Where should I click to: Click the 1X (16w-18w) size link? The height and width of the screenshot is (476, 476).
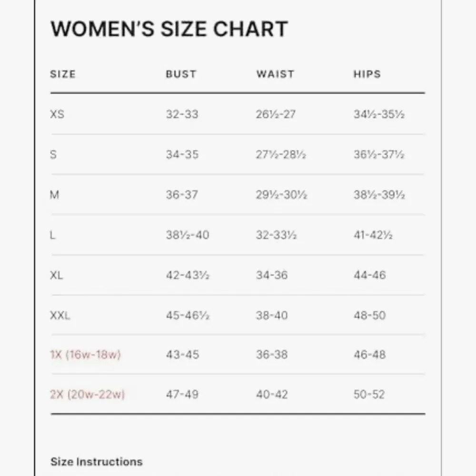85,355
